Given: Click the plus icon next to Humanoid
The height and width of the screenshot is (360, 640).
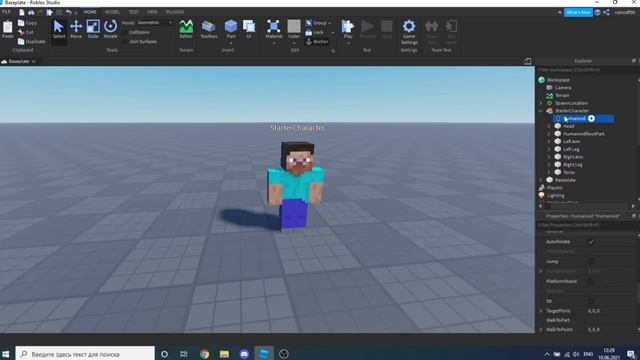Looking at the screenshot, I should (591, 118).
